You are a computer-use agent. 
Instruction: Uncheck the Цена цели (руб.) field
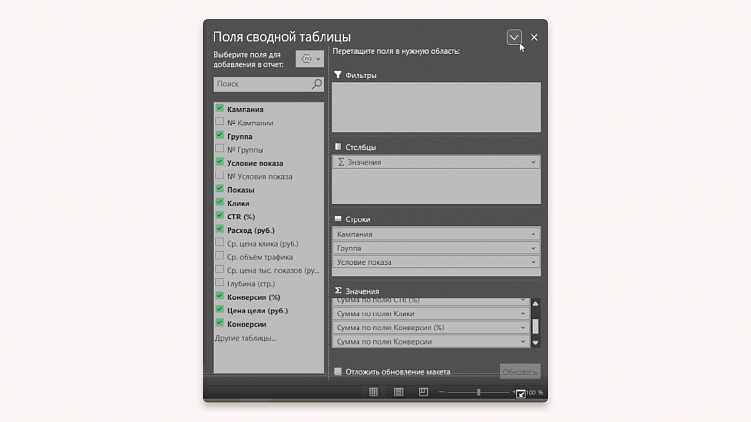[x=219, y=310]
